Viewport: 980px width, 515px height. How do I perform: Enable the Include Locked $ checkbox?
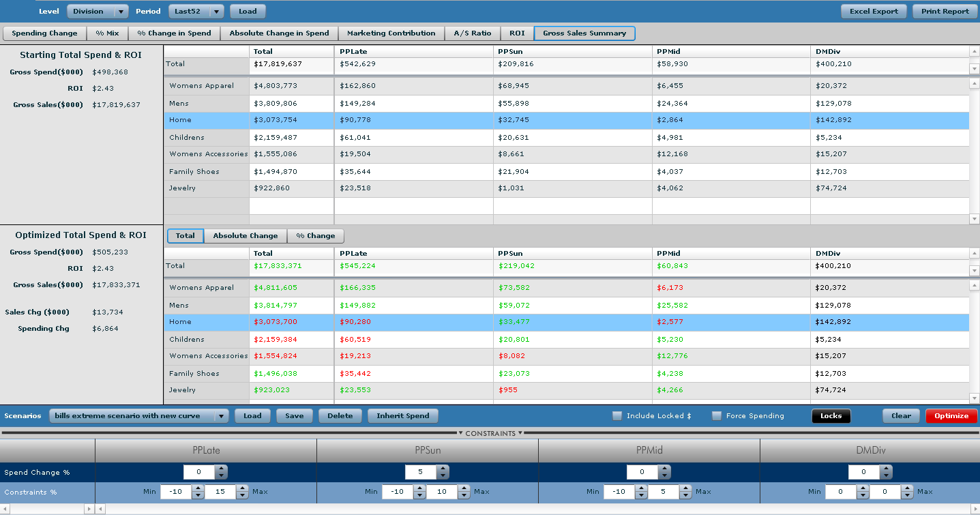pos(617,415)
